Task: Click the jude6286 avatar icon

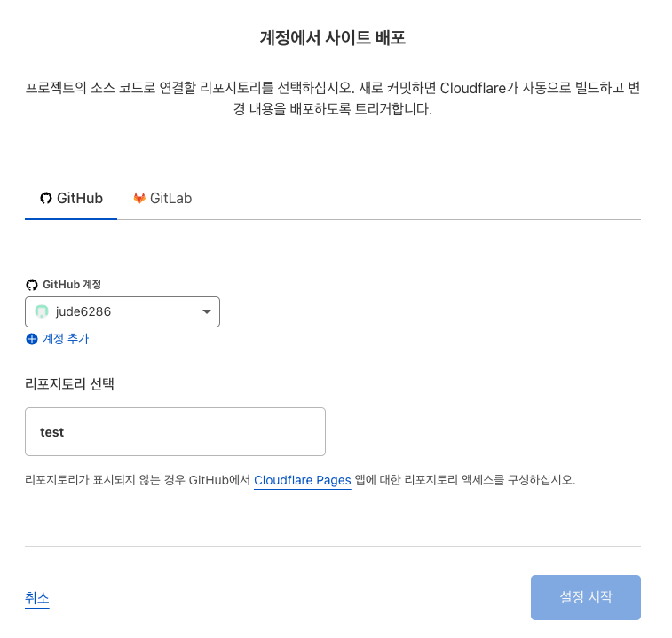Action: [41, 311]
